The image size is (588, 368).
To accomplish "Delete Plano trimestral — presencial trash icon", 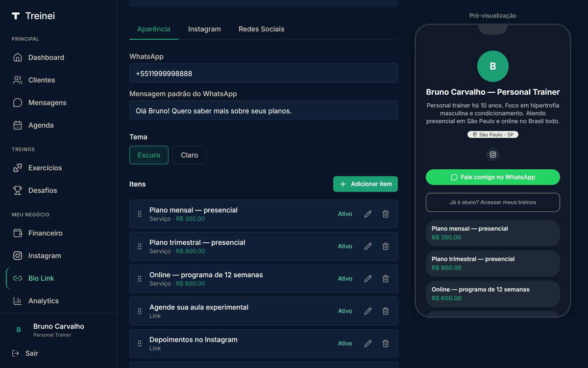I will tap(386, 246).
